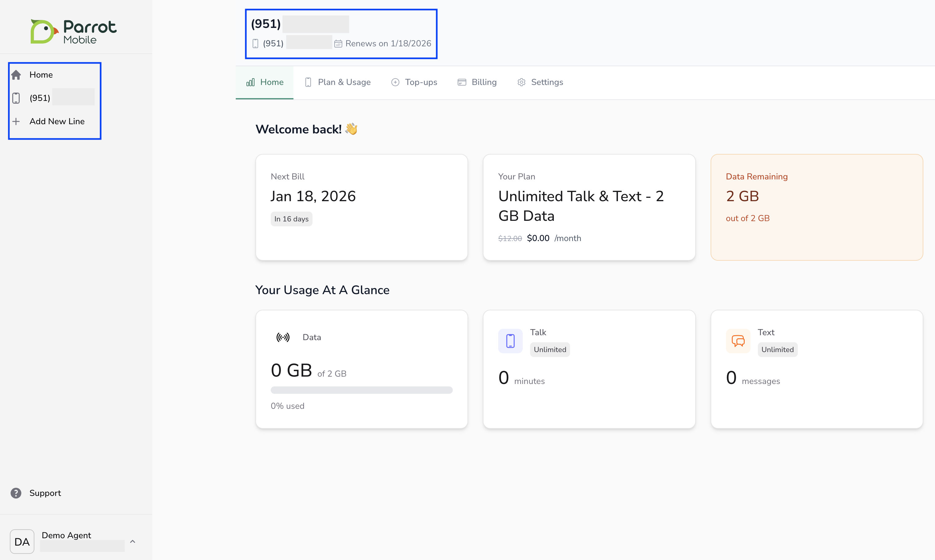
Task: Switch to the Plan & Usage tab
Action: click(x=338, y=82)
